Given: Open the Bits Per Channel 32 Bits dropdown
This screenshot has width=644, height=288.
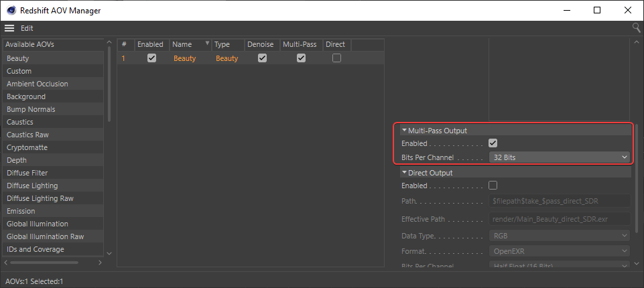Looking at the screenshot, I should coord(559,157).
